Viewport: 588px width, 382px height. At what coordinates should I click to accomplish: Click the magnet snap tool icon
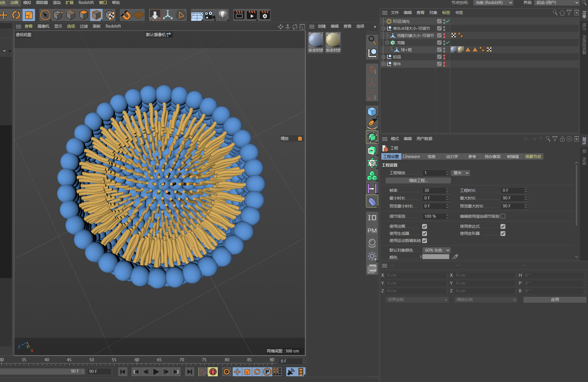pos(126,15)
